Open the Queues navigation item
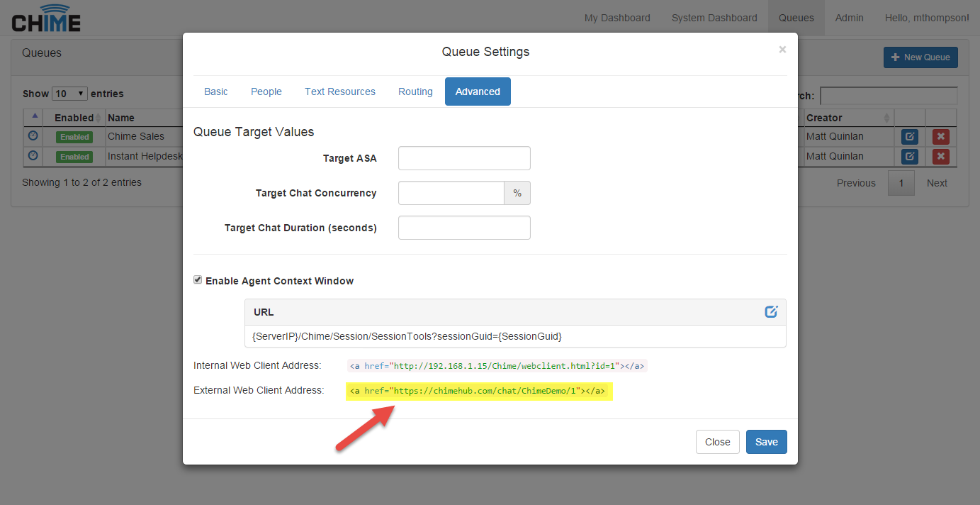Screen dimensions: 980x505 pyautogui.click(x=796, y=18)
